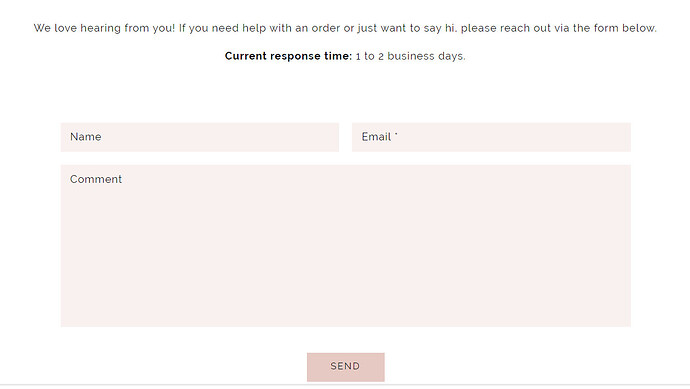Click inside the Comment text area
Image resolution: width=690 pixels, height=389 pixels.
point(346,246)
